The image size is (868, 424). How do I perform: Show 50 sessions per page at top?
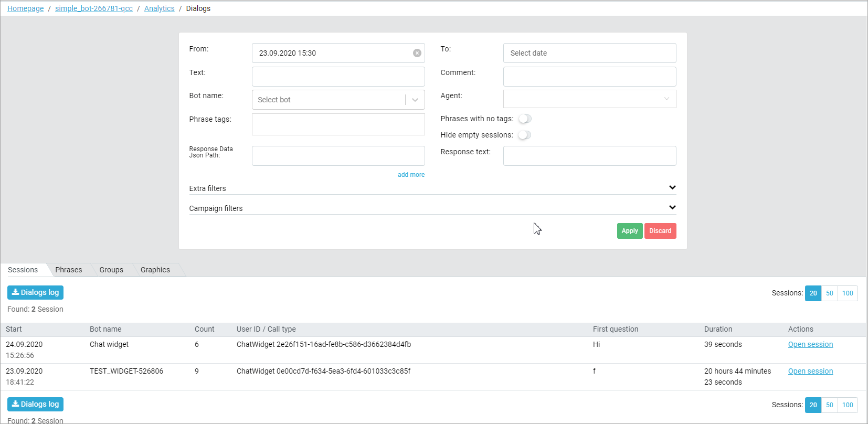pos(829,293)
